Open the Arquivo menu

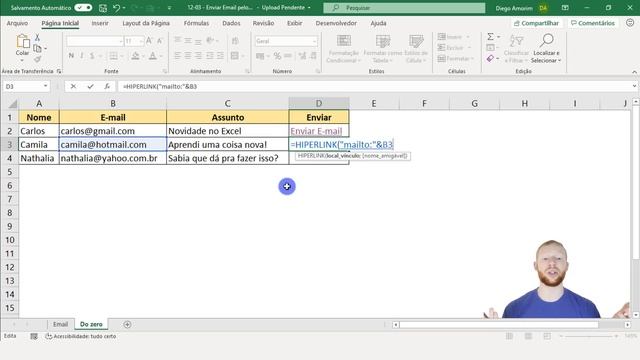(17, 23)
